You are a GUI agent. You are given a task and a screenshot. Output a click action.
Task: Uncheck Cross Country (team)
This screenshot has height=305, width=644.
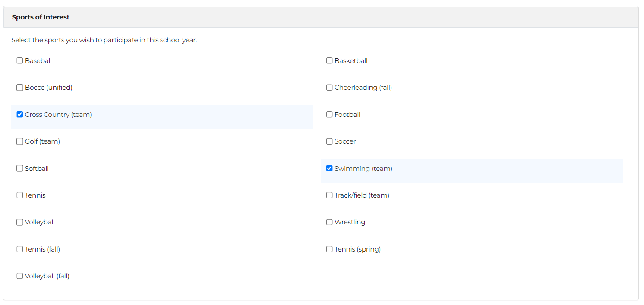[20, 115]
